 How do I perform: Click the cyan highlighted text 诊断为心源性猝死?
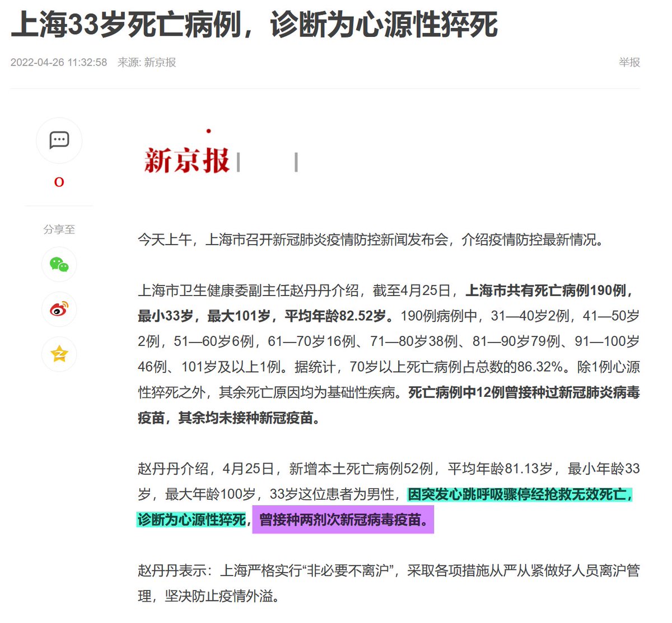(192, 520)
